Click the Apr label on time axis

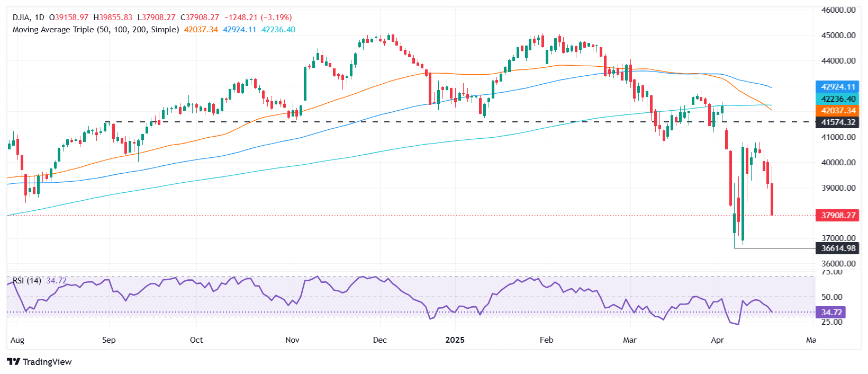pos(717,340)
